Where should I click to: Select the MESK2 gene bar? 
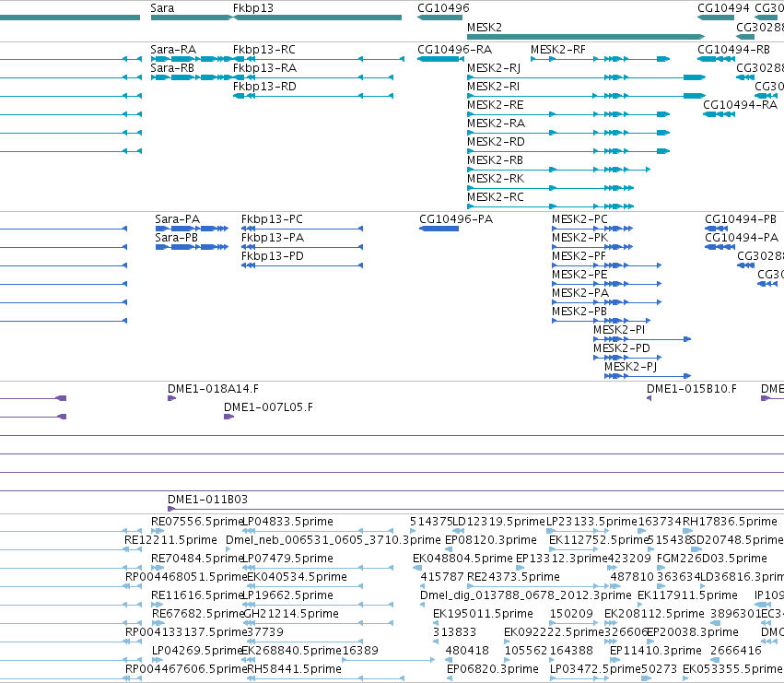click(x=586, y=37)
